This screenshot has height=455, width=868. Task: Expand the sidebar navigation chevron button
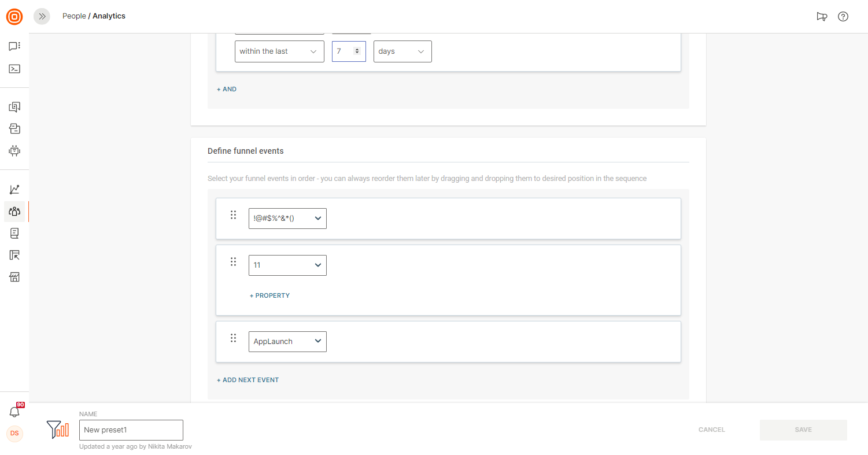click(x=42, y=16)
